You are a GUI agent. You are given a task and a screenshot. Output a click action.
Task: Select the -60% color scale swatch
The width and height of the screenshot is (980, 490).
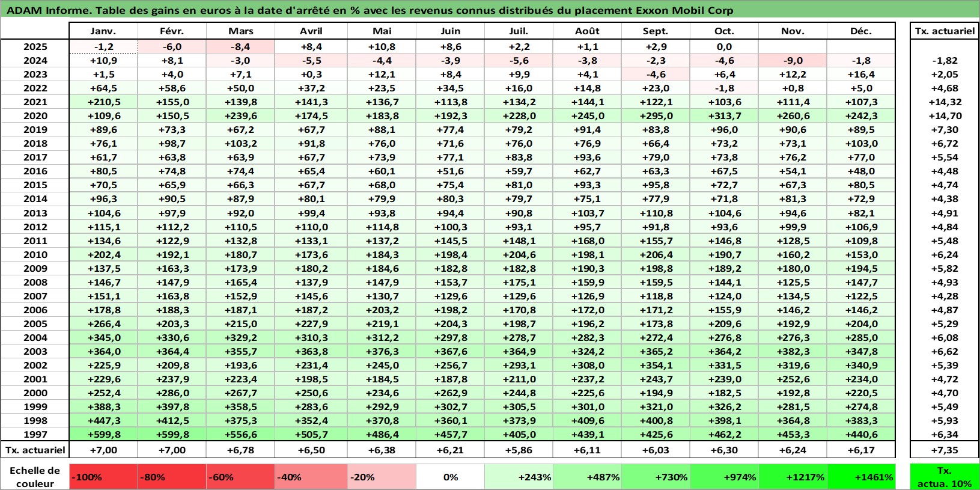pos(240,477)
